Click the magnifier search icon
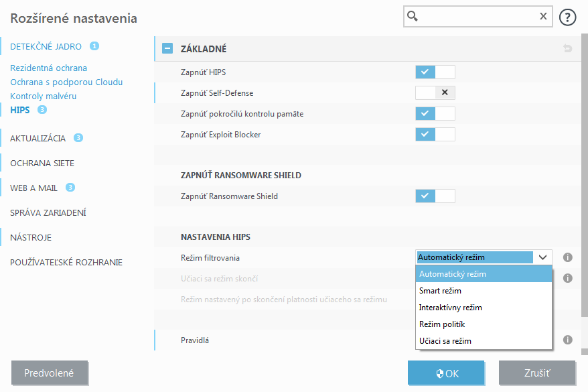The height and width of the screenshot is (392, 588). pyautogui.click(x=413, y=17)
